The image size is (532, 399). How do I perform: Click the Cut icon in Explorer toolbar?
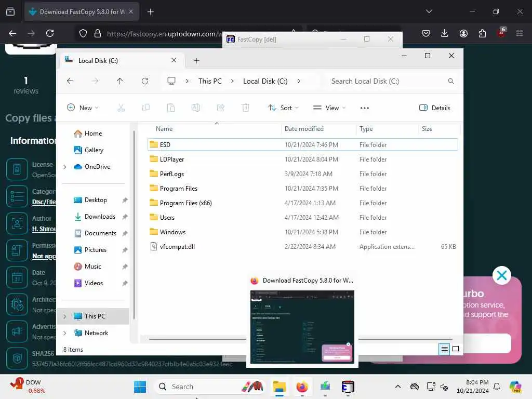point(121,108)
